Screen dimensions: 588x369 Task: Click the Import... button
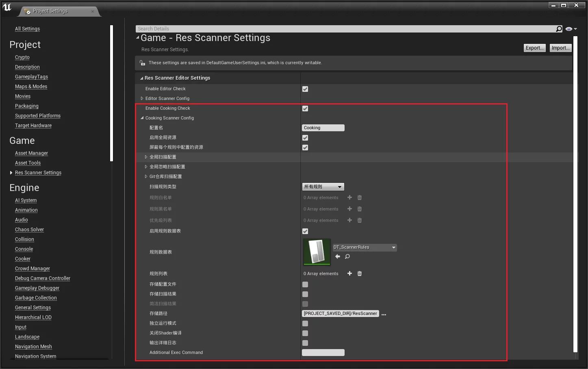(560, 48)
